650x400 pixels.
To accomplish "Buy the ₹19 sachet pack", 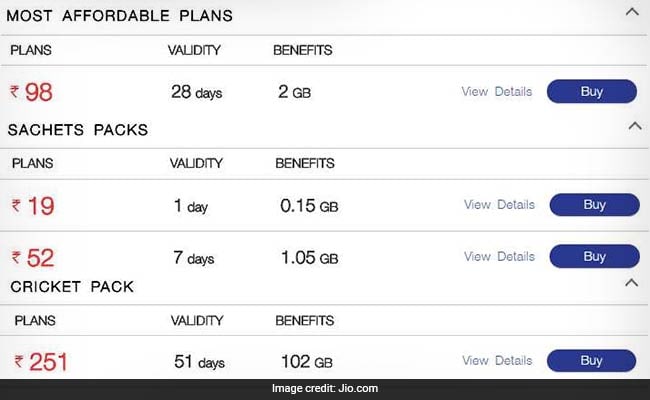I will [x=594, y=205].
